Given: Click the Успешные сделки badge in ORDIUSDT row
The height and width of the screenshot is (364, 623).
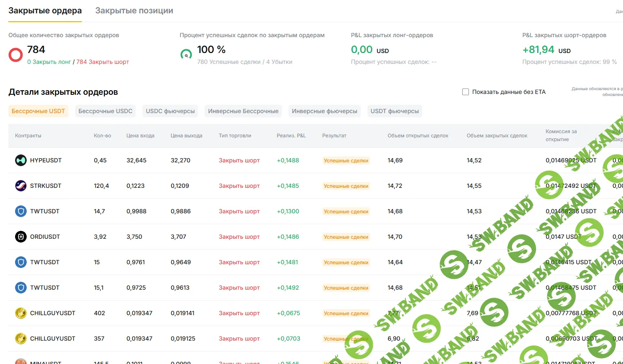Looking at the screenshot, I should [x=346, y=237].
